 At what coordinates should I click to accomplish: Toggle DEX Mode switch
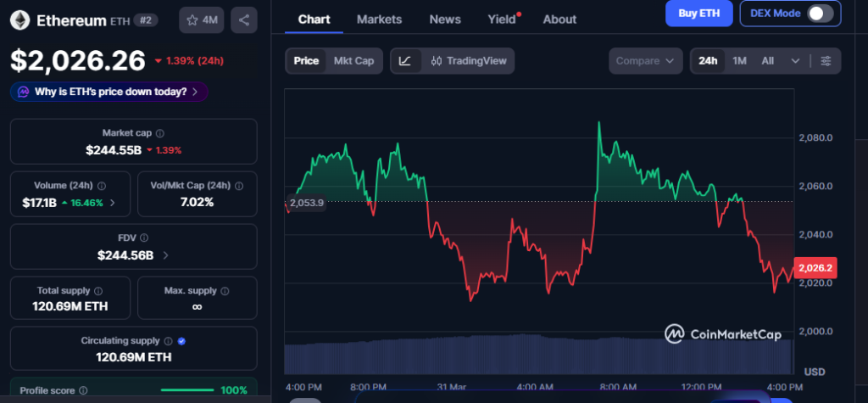pos(819,14)
